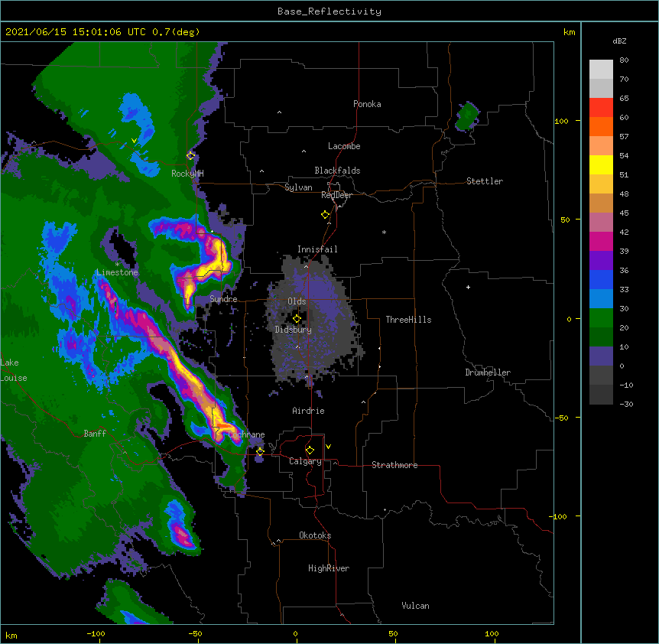This screenshot has width=659, height=644.
Task: Click the bright green 20 dBZ legend swatch
Action: 601,318
